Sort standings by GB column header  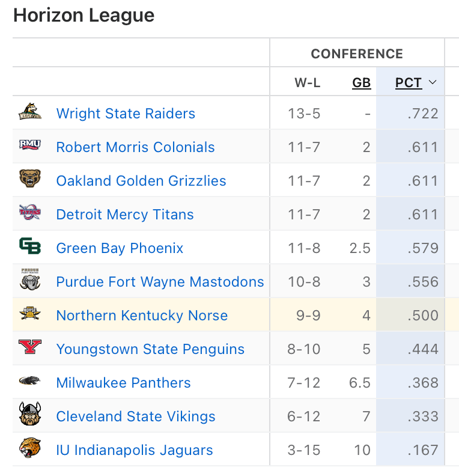click(x=361, y=83)
